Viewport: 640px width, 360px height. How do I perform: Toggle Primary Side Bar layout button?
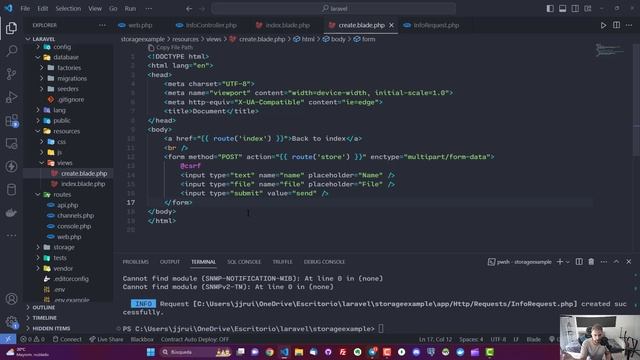[x=550, y=9]
